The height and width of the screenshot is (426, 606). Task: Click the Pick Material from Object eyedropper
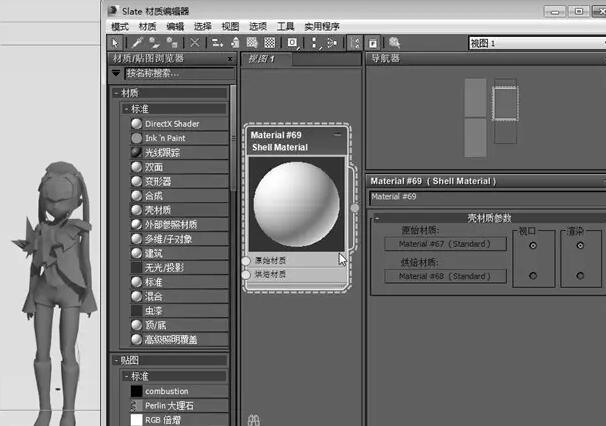[x=138, y=43]
